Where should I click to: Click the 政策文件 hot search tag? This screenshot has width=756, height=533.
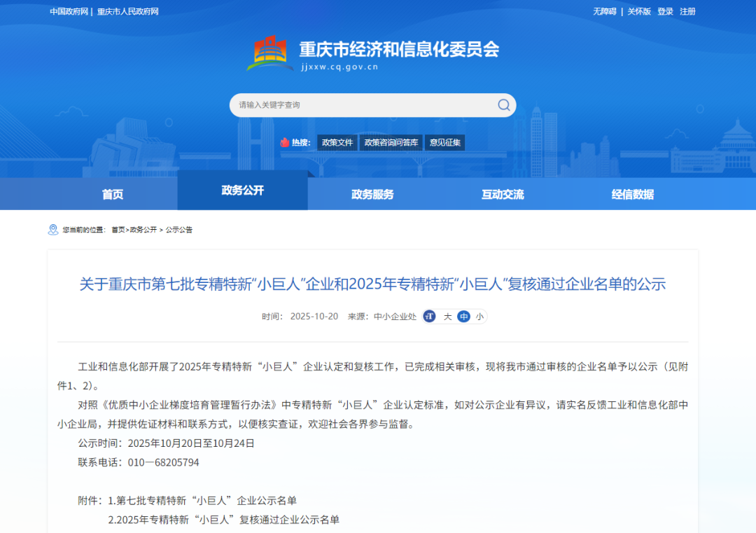(337, 142)
